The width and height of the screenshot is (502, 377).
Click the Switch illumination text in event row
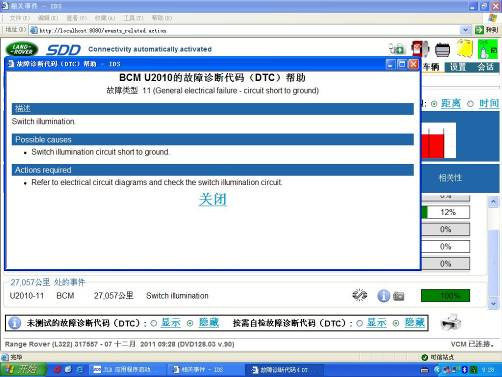tap(177, 296)
